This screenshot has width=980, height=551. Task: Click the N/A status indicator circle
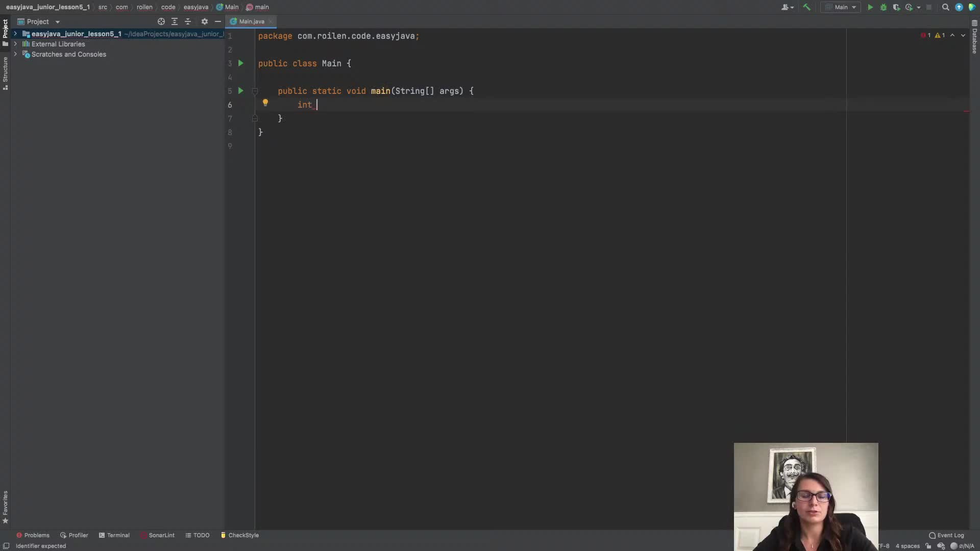tap(953, 546)
